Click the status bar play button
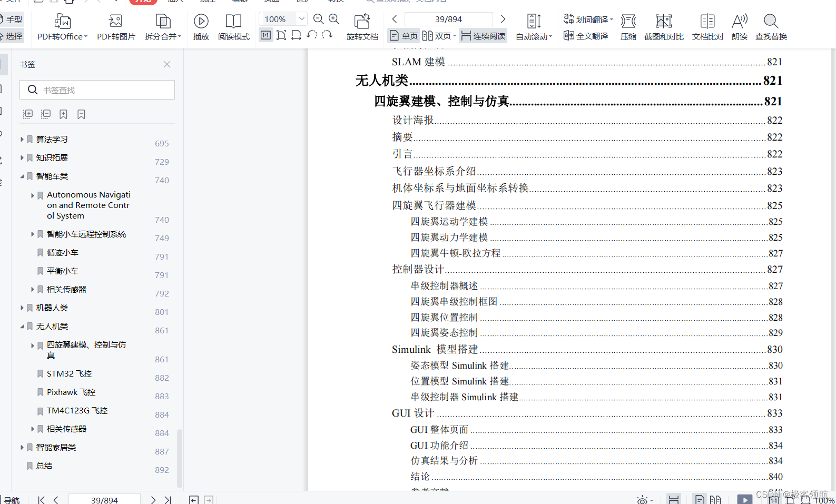The image size is (836, 504). [744, 500]
